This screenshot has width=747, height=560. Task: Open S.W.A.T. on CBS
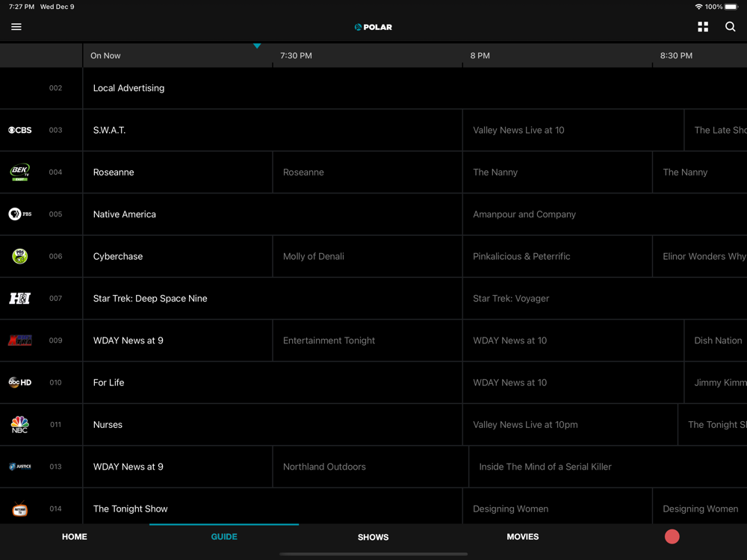coord(273,130)
